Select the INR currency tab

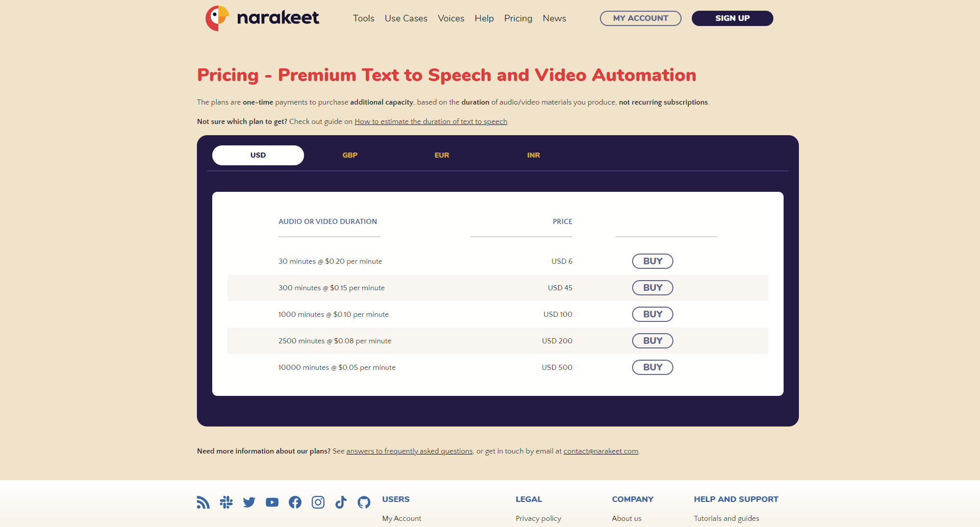click(534, 155)
